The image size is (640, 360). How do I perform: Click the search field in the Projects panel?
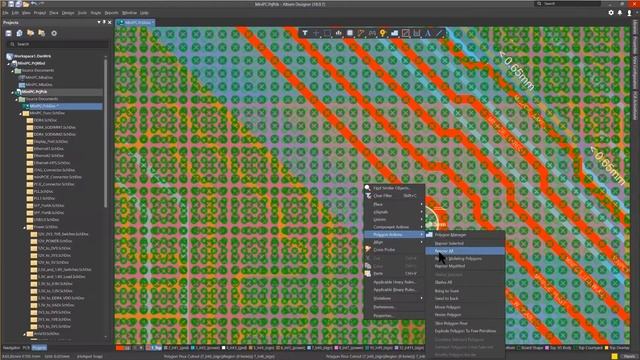point(57,44)
